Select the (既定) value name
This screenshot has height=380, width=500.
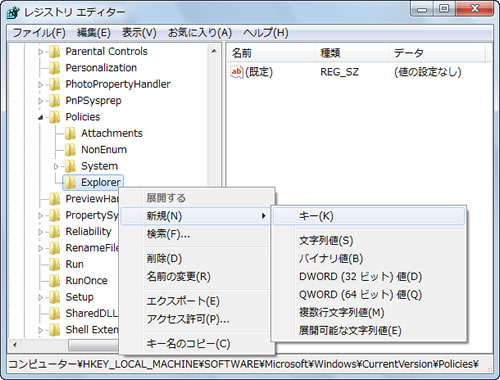click(x=259, y=72)
